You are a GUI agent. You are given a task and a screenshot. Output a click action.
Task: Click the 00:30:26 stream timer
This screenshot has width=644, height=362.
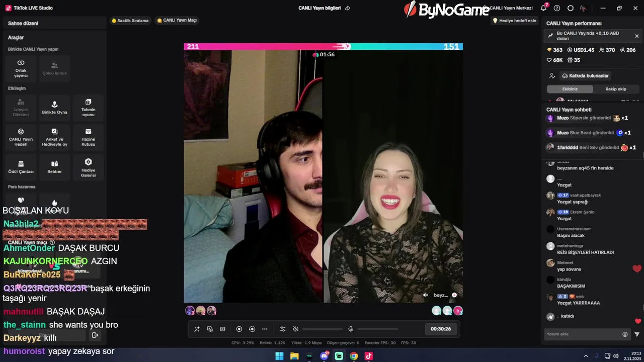[441, 329]
